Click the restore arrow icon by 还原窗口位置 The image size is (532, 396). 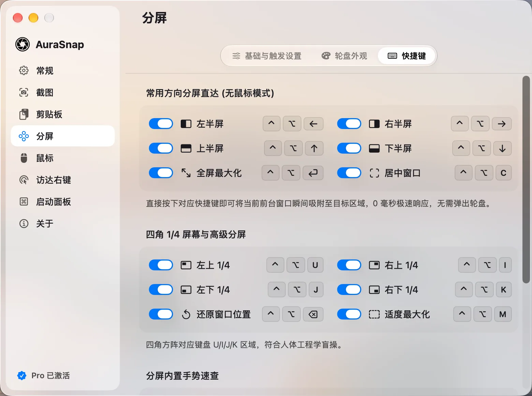pos(186,314)
